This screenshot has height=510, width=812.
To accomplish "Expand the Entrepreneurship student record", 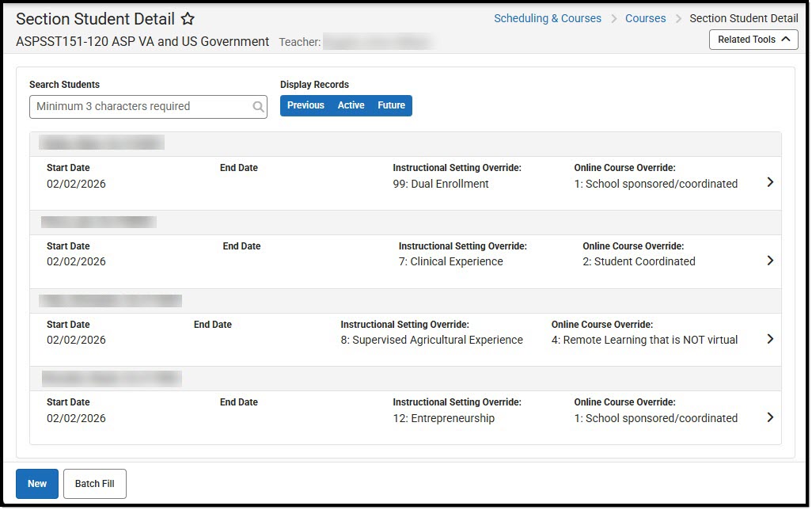I will (769, 417).
